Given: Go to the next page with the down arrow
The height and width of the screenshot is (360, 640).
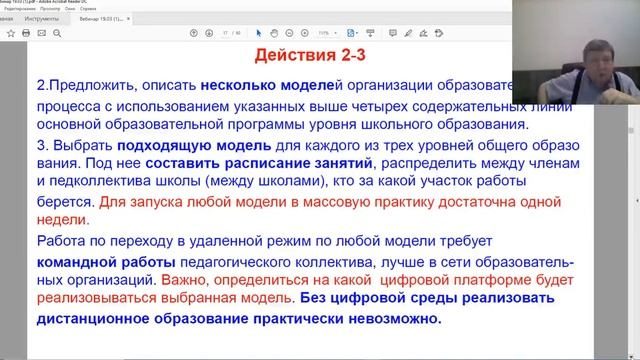Looking at the screenshot, I should tap(209, 33).
